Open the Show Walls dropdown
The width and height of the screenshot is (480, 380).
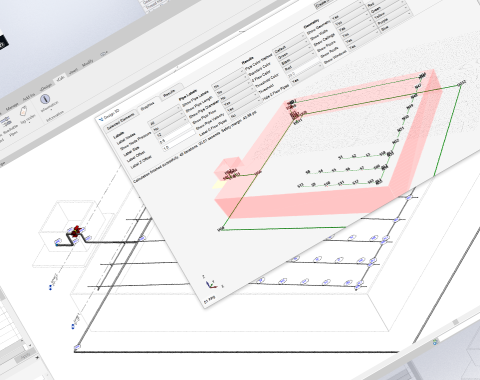[350, 17]
